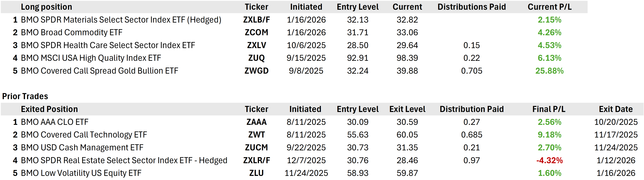Click the Prior Trades section heading
This screenshot has width=644, height=180.
(x=25, y=96)
